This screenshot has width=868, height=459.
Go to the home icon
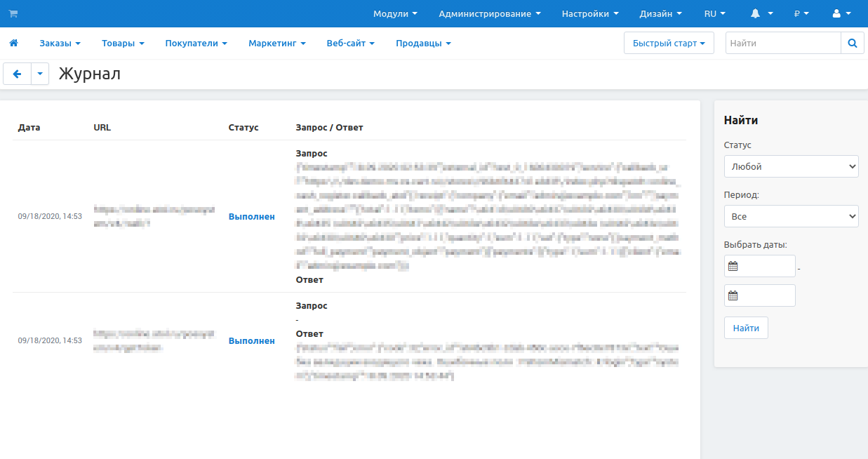click(x=13, y=44)
